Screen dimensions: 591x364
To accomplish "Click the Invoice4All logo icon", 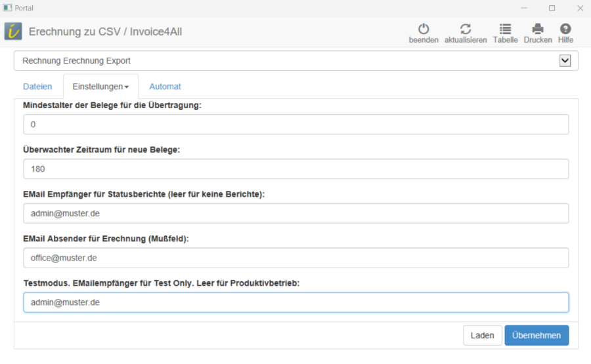I will point(13,31).
